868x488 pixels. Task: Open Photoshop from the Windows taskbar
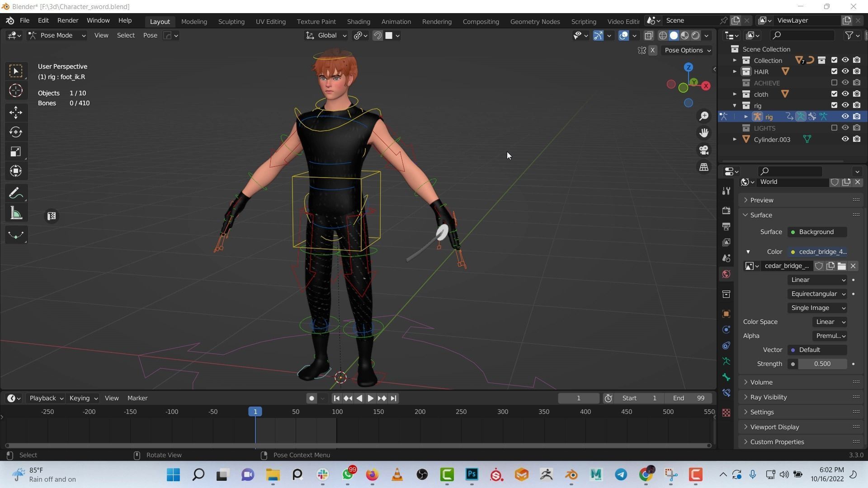pyautogui.click(x=472, y=475)
